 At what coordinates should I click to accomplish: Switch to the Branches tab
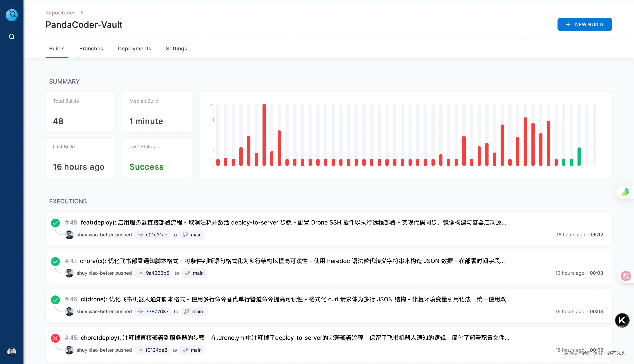pos(91,49)
